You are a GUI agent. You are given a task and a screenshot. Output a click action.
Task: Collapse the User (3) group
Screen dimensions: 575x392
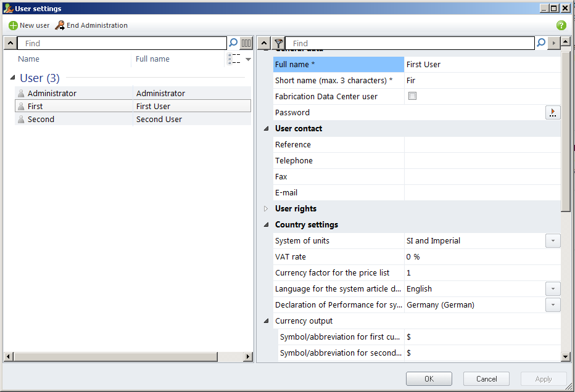[x=13, y=78]
